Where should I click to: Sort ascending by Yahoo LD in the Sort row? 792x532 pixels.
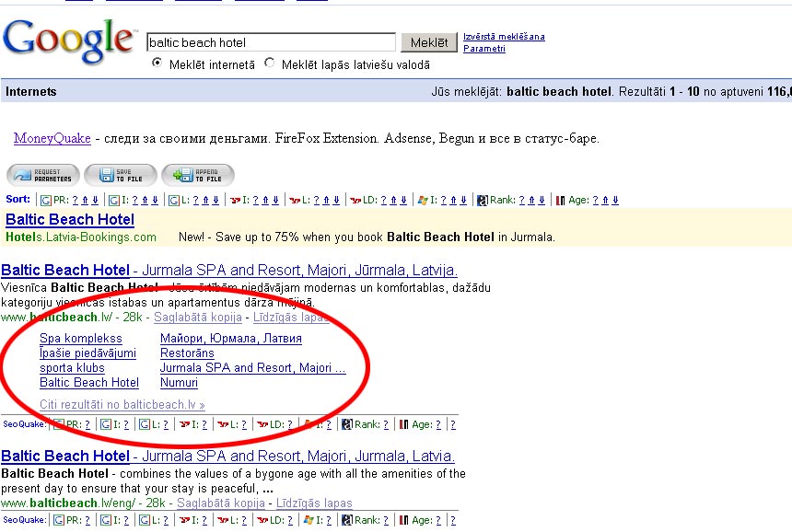(x=393, y=201)
